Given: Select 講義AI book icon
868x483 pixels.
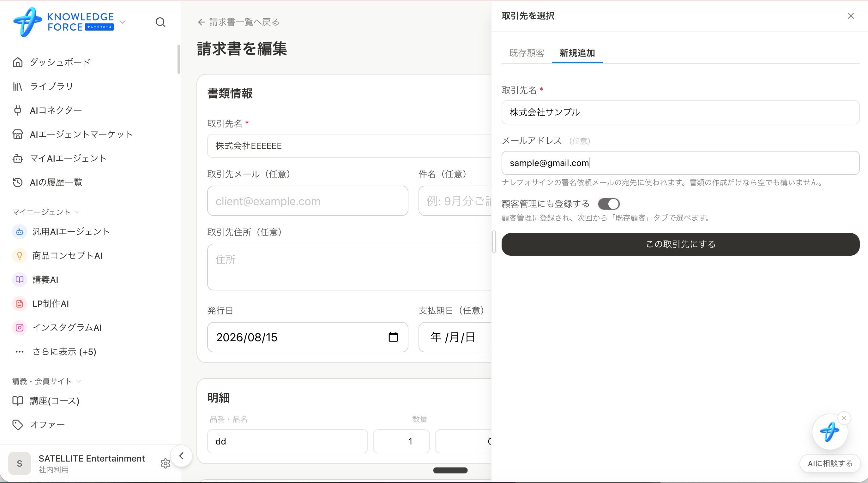Looking at the screenshot, I should (20, 280).
